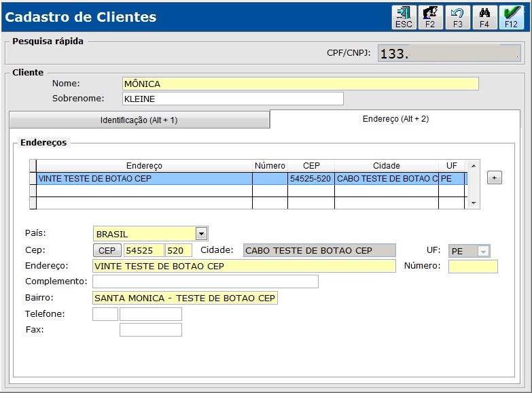Click the CEP column header

tap(311, 165)
